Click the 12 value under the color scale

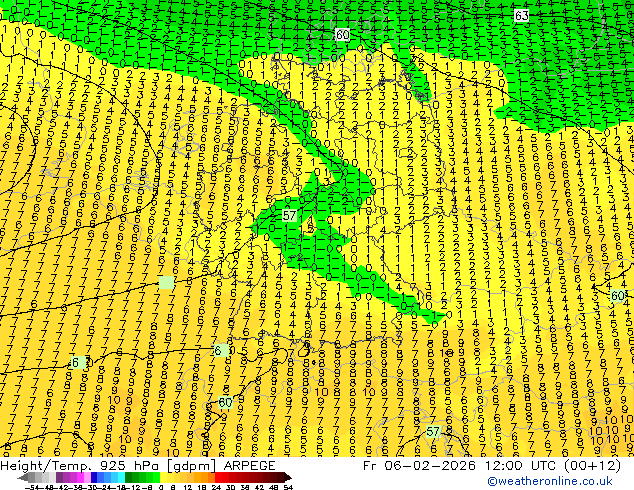click(x=188, y=487)
